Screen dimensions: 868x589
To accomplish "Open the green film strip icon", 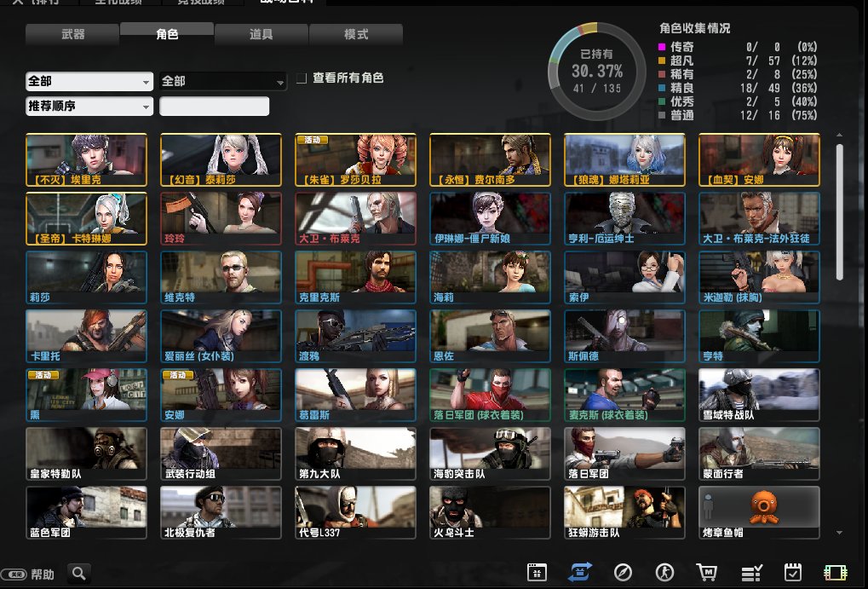I will pos(835,573).
